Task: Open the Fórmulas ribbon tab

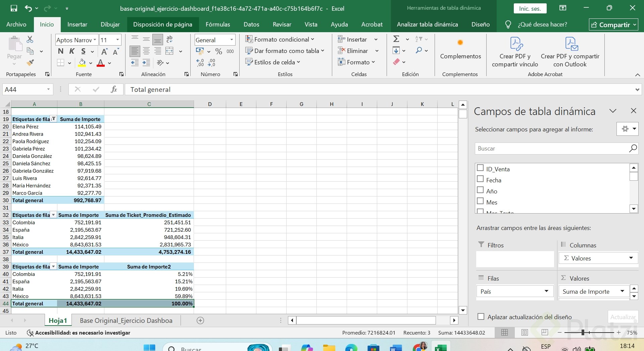Action: (217, 24)
